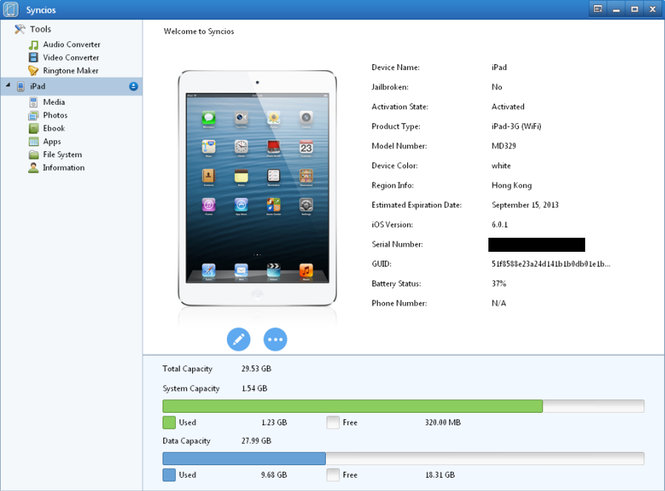The width and height of the screenshot is (665, 491).
Task: Click the blue data capacity bar
Action: 244,458
